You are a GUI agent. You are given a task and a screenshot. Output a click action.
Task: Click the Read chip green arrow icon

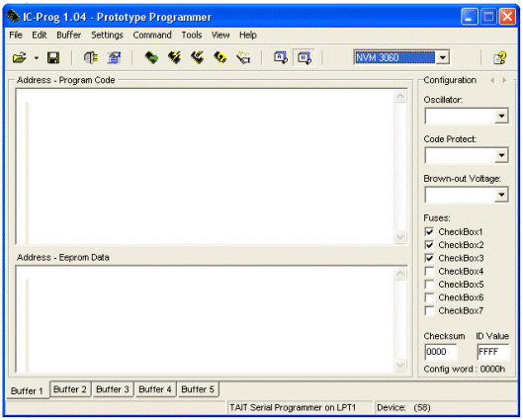pos(151,57)
